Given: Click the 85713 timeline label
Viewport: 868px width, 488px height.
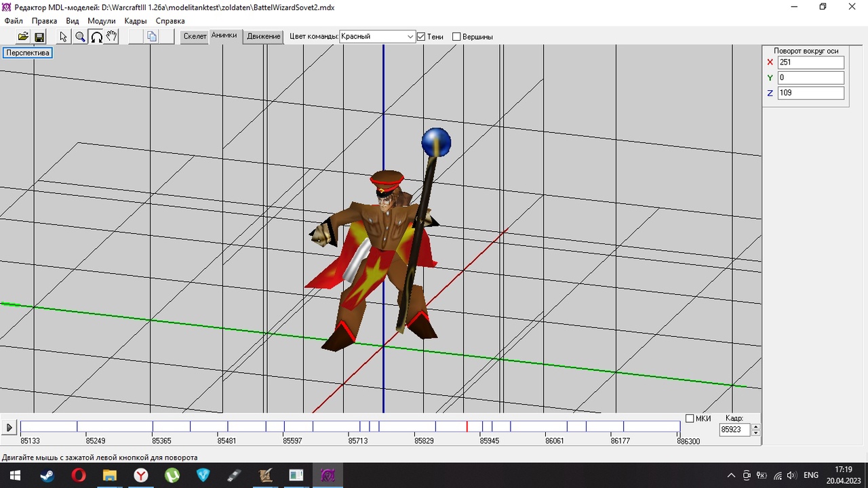Looking at the screenshot, I should pyautogui.click(x=358, y=441).
